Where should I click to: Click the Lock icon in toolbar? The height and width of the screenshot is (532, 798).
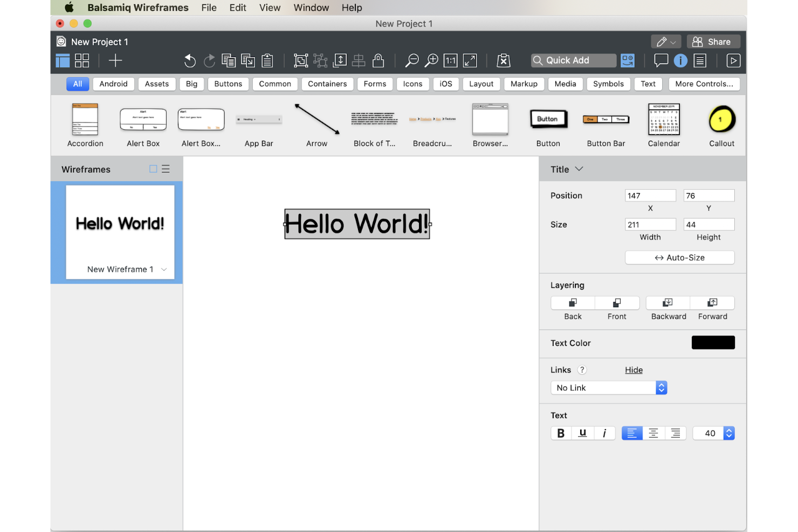[x=379, y=60]
